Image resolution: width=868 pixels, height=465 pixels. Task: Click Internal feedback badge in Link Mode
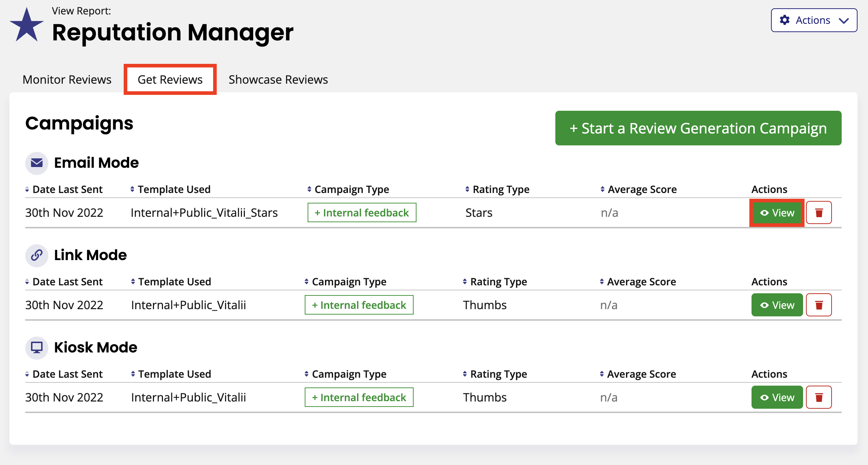click(x=359, y=305)
